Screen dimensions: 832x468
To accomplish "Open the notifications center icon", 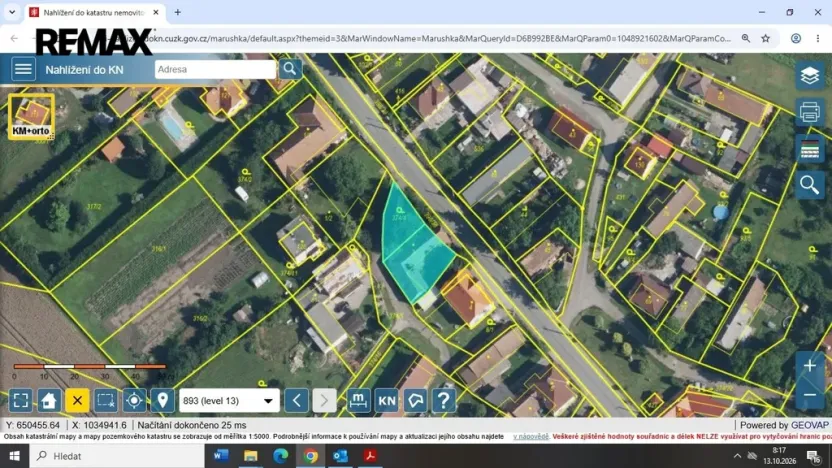I will [x=814, y=456].
